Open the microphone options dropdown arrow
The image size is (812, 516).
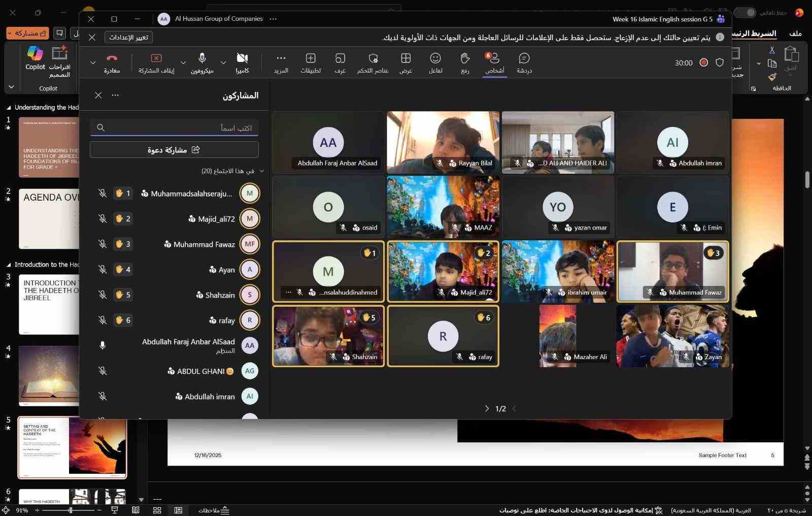click(183, 63)
